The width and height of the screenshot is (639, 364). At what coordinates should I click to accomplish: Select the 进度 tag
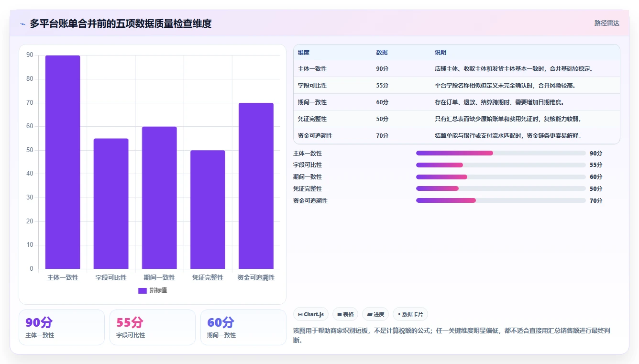click(x=375, y=314)
